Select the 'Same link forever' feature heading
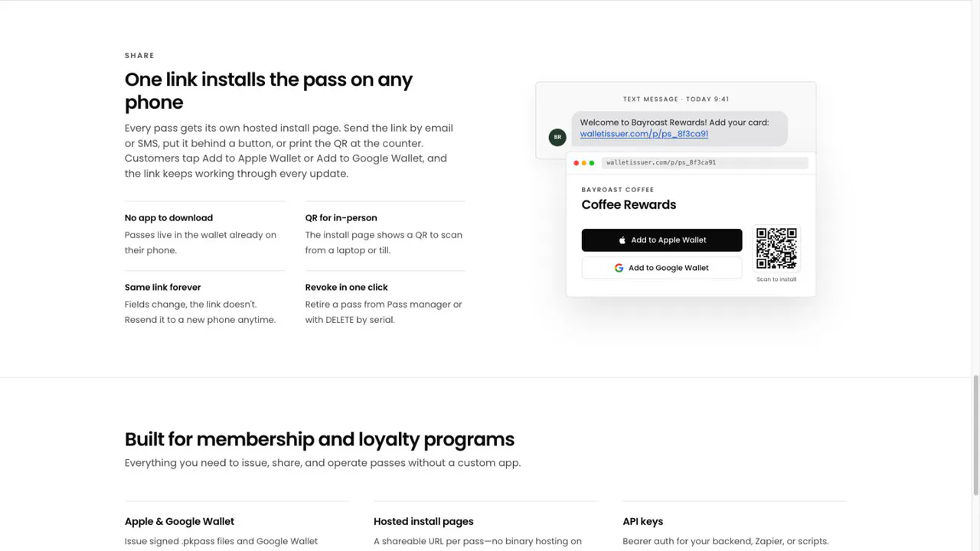 [x=162, y=287]
